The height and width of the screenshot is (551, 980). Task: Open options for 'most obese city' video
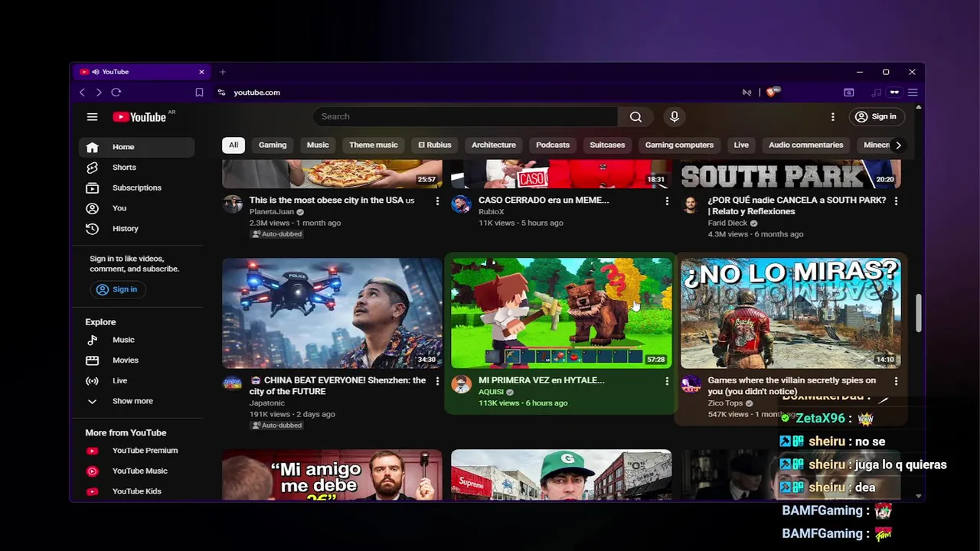tap(437, 201)
